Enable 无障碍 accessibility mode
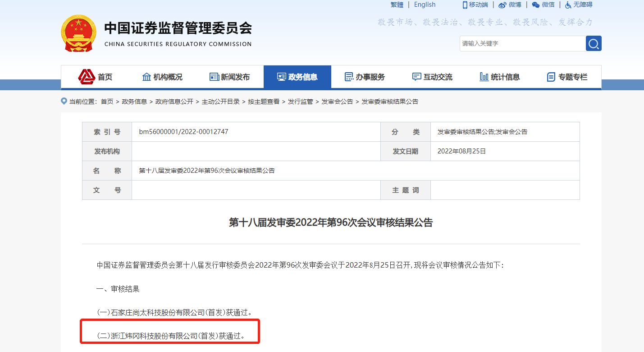This screenshot has height=352, width=644. coord(583,5)
